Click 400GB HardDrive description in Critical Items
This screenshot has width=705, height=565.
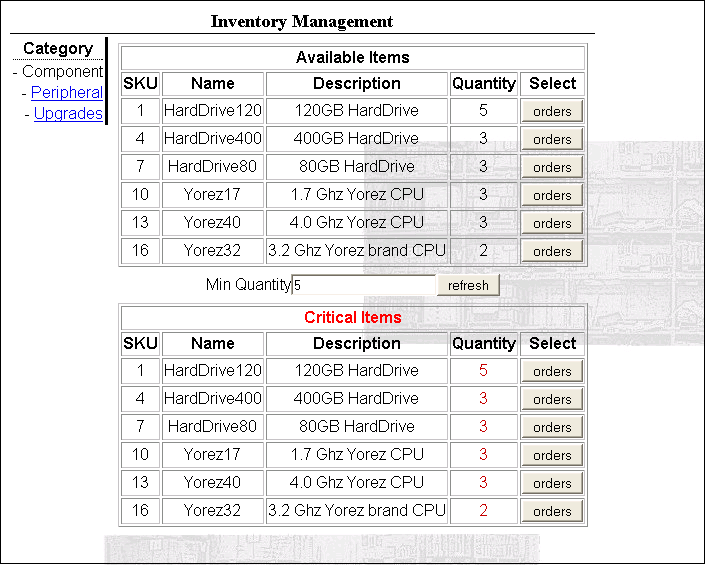pyautogui.click(x=356, y=399)
